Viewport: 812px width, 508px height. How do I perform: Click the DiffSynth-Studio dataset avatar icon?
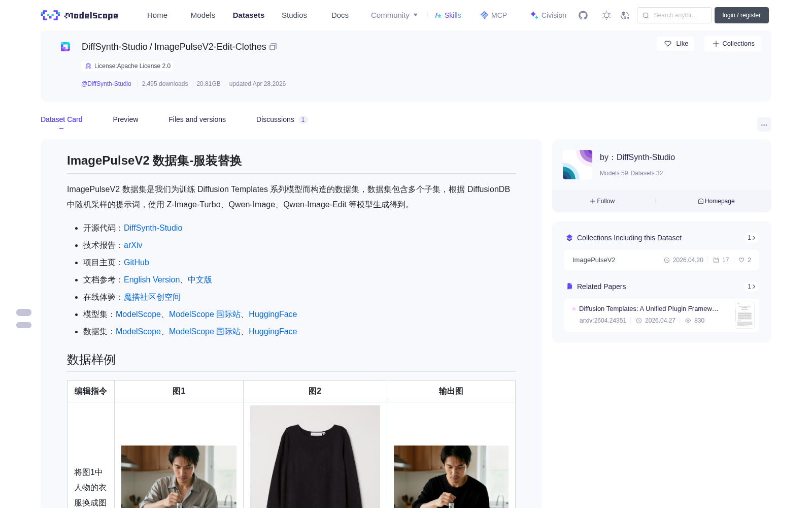[65, 47]
